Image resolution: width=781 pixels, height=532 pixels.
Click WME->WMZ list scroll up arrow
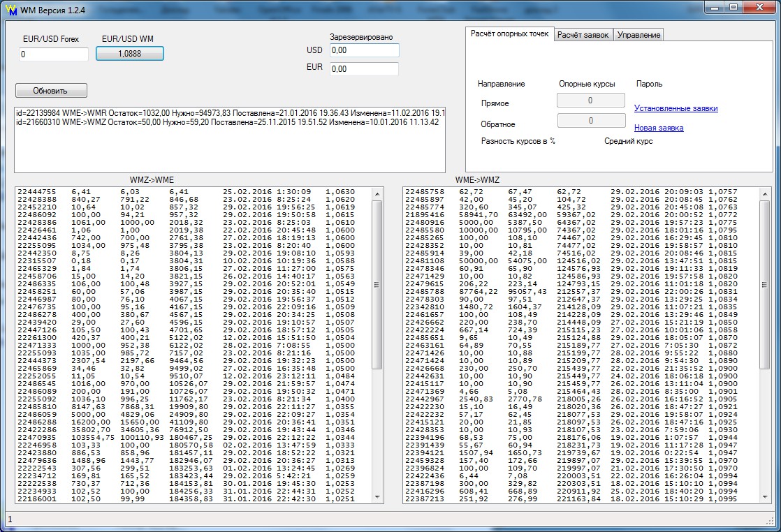[x=764, y=193]
